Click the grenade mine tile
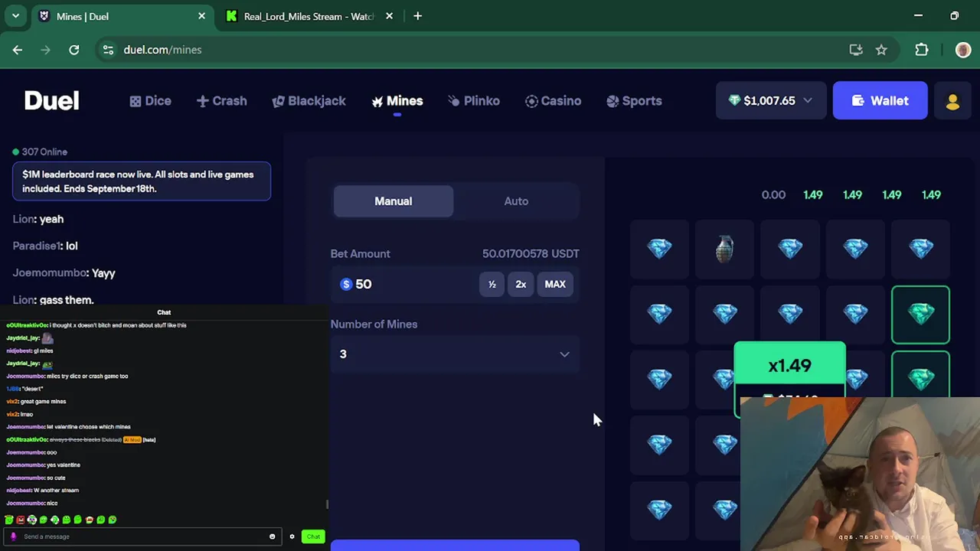 click(724, 249)
